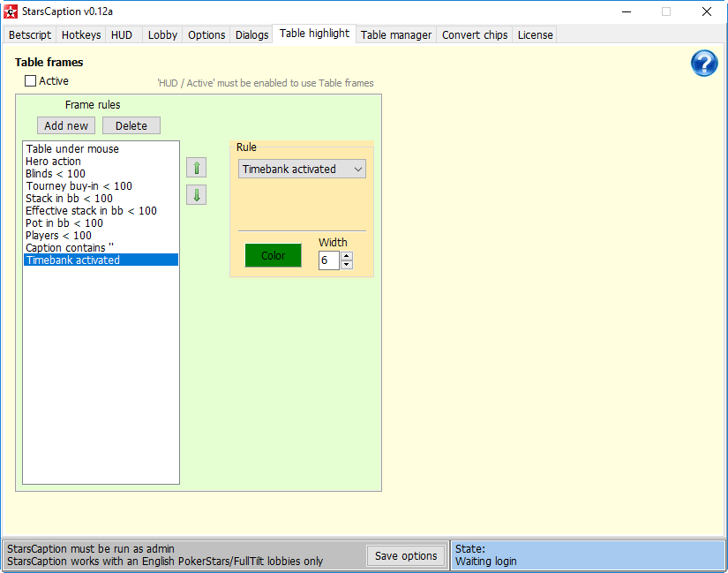Screen dimensions: 728x573
Task: Select 'Players < 100' rule
Action: pyautogui.click(x=101, y=235)
